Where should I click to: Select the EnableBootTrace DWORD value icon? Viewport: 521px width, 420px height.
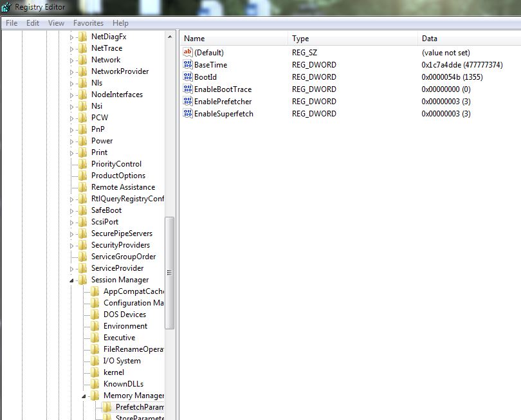[x=187, y=89]
